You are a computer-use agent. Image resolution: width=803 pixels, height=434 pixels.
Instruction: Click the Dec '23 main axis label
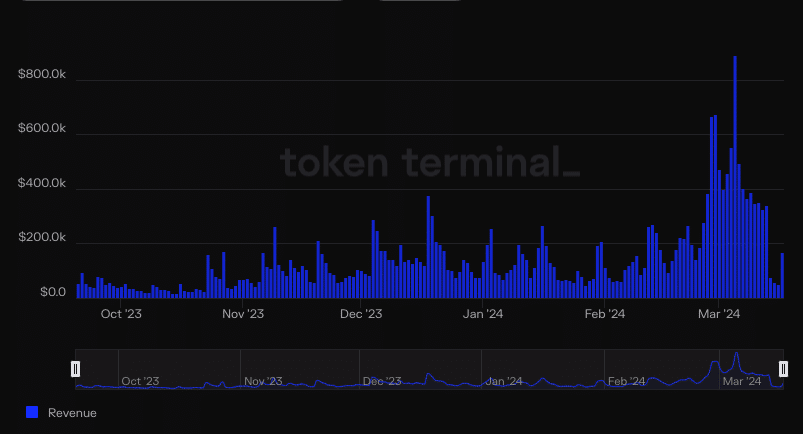361,314
